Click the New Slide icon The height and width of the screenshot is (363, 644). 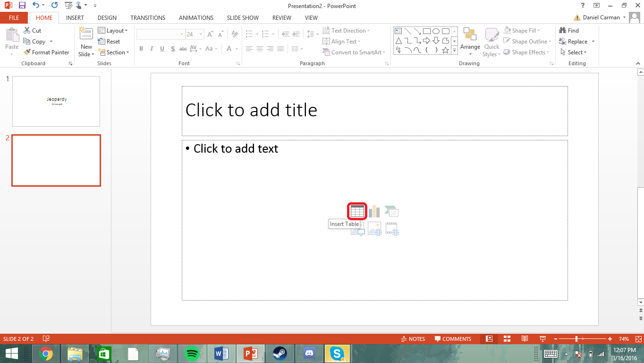coord(86,34)
